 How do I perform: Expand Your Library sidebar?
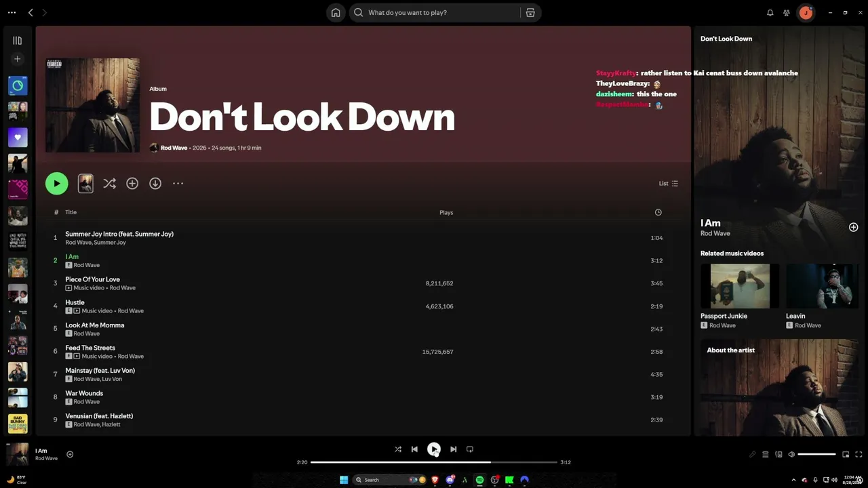[18, 41]
